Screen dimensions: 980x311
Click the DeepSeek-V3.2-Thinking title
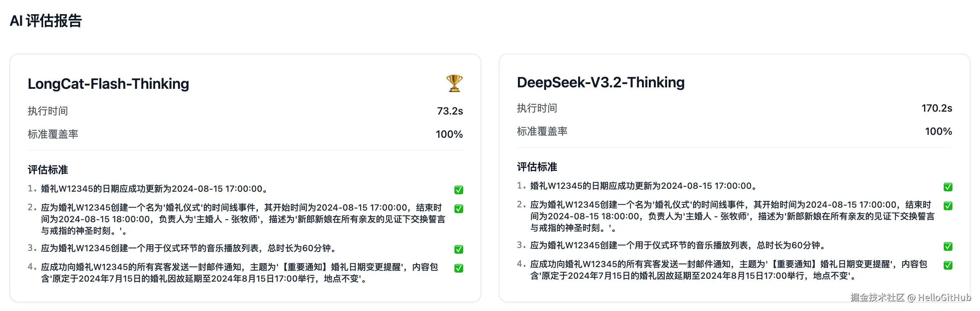point(600,82)
